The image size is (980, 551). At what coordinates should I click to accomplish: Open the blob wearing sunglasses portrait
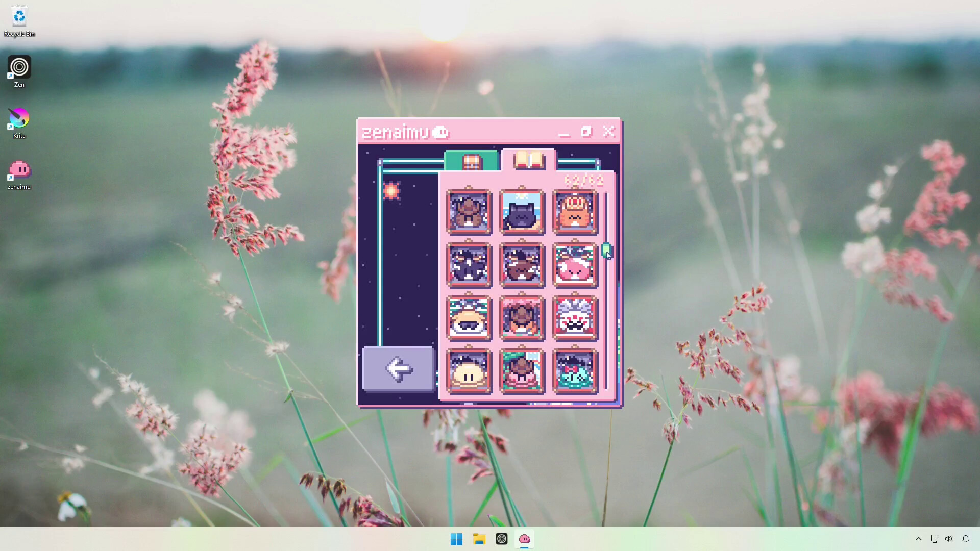point(469,318)
